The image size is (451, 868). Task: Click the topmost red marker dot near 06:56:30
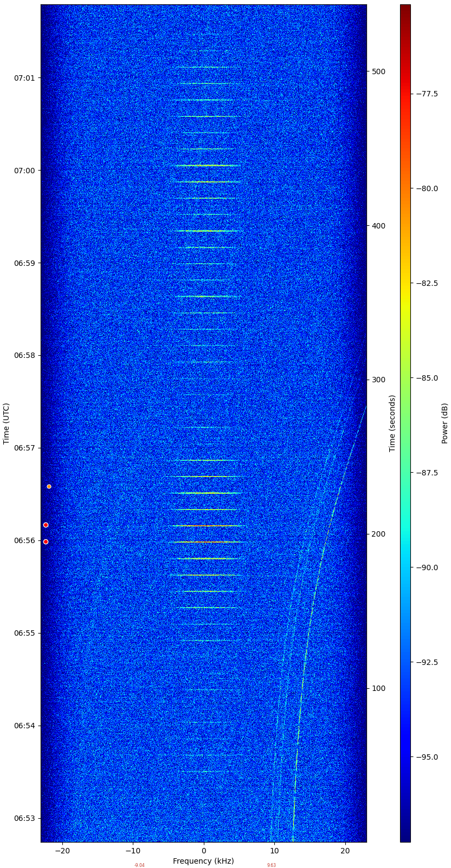(49, 486)
